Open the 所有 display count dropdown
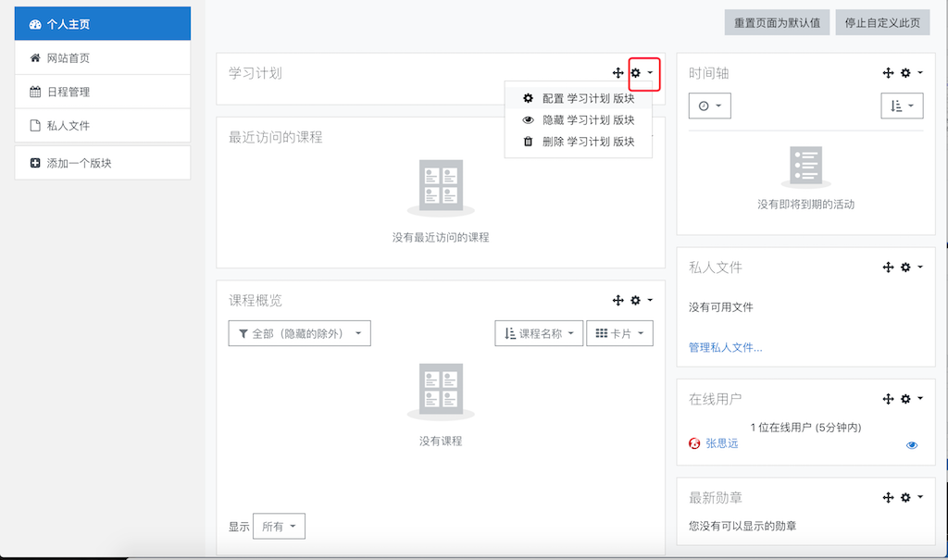Screen dimensions: 948x560 [x=279, y=526]
